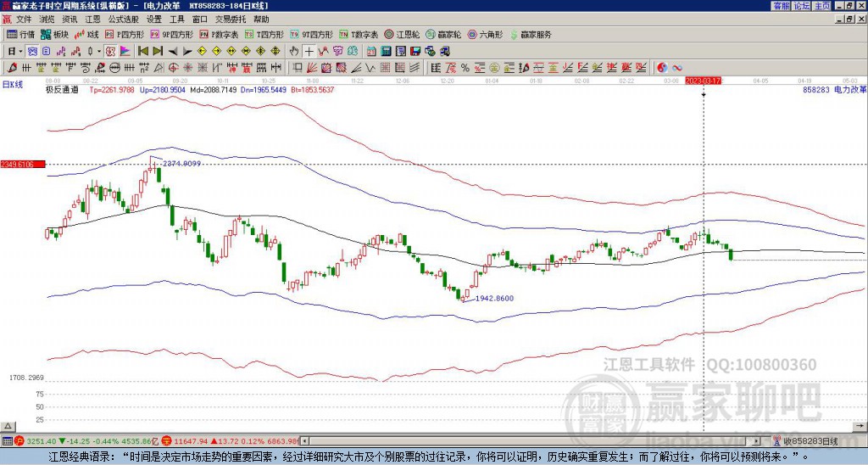Click the percent sign tool icon

465,68
